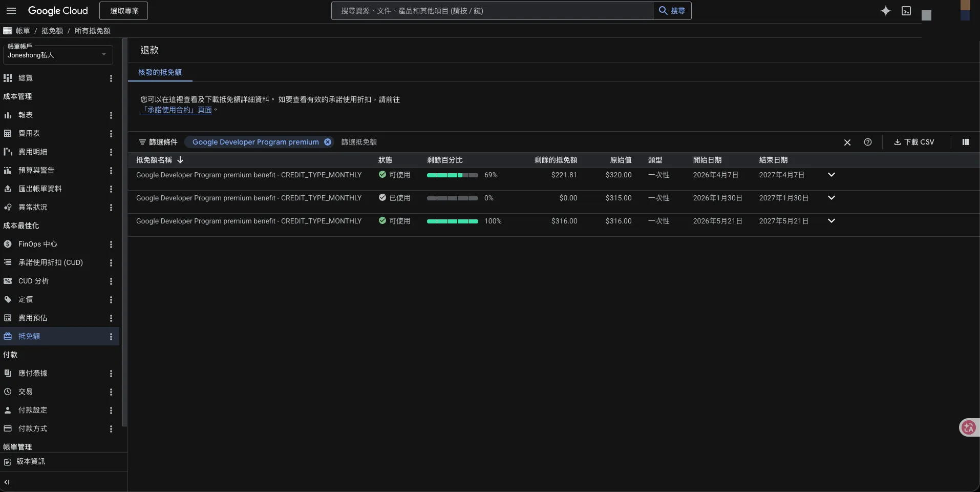Open more options for FinOps 中心
This screenshot has height=492, width=980.
pos(111,244)
